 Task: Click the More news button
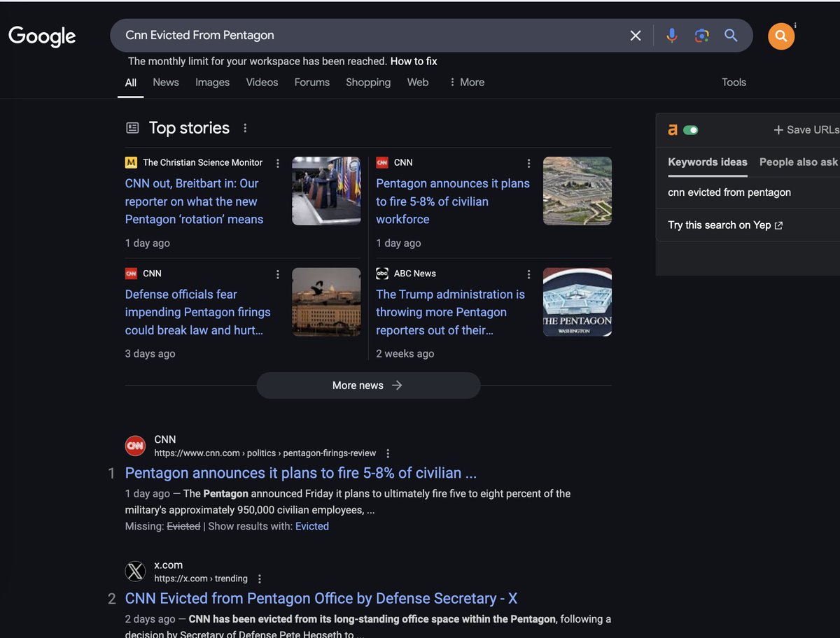368,385
